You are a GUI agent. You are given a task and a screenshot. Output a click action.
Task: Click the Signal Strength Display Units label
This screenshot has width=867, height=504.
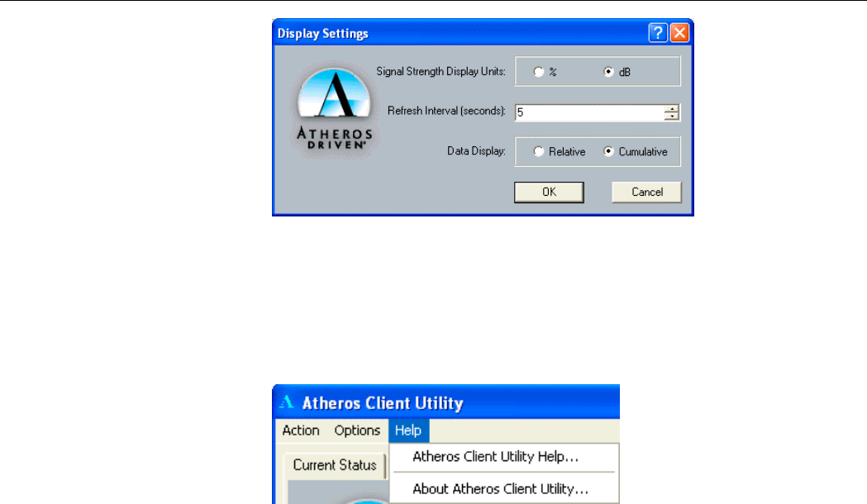(441, 72)
